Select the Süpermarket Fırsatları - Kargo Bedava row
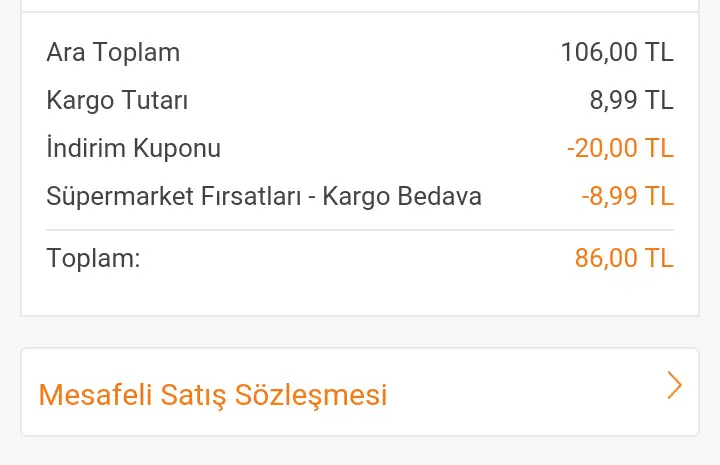This screenshot has height=465, width=720. [x=360, y=196]
